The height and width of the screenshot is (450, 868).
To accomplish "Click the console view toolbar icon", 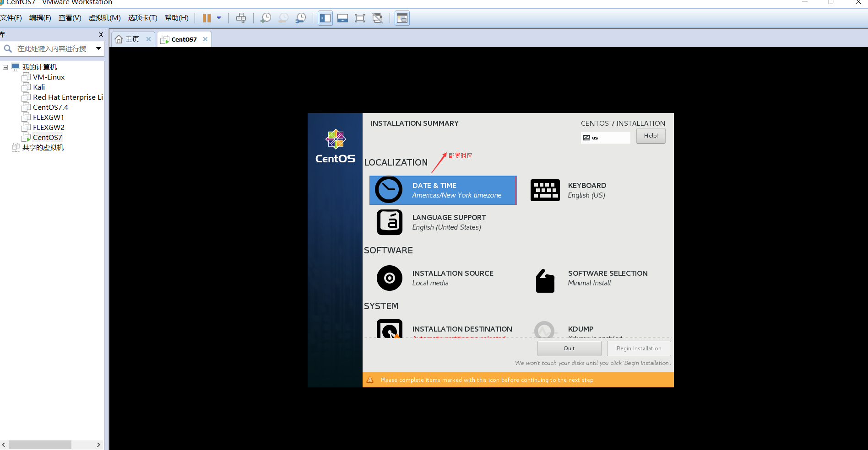I will click(x=402, y=18).
